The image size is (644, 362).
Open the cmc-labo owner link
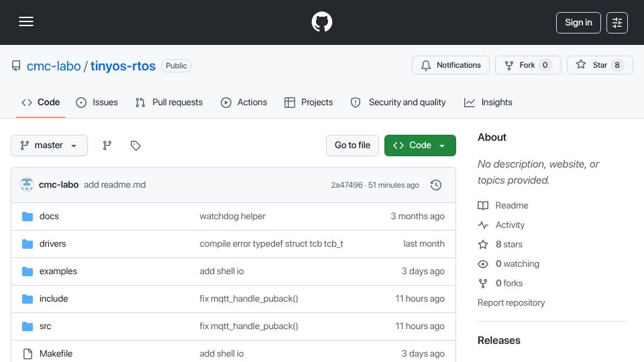tap(54, 66)
